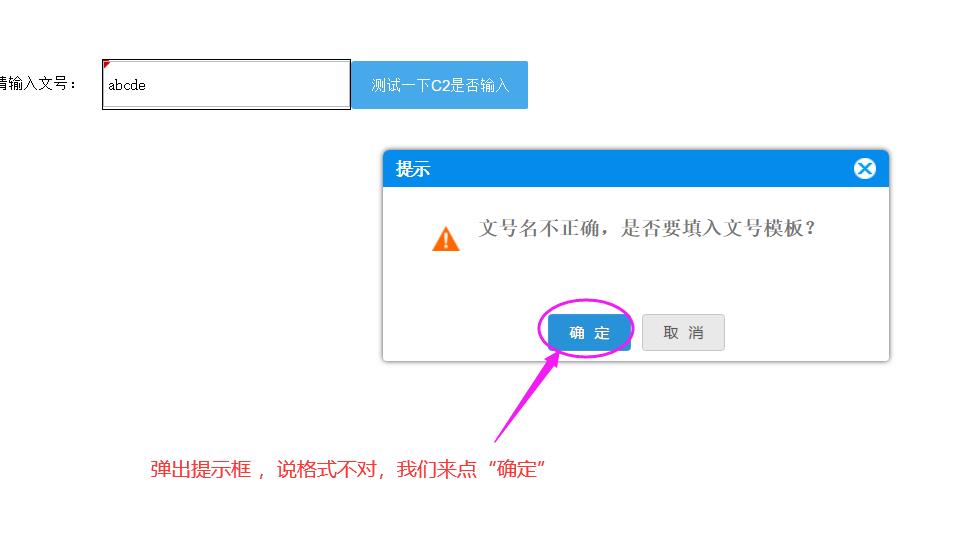The width and height of the screenshot is (964, 548).
Task: Click the 请输入文号 label
Action: coord(37,83)
